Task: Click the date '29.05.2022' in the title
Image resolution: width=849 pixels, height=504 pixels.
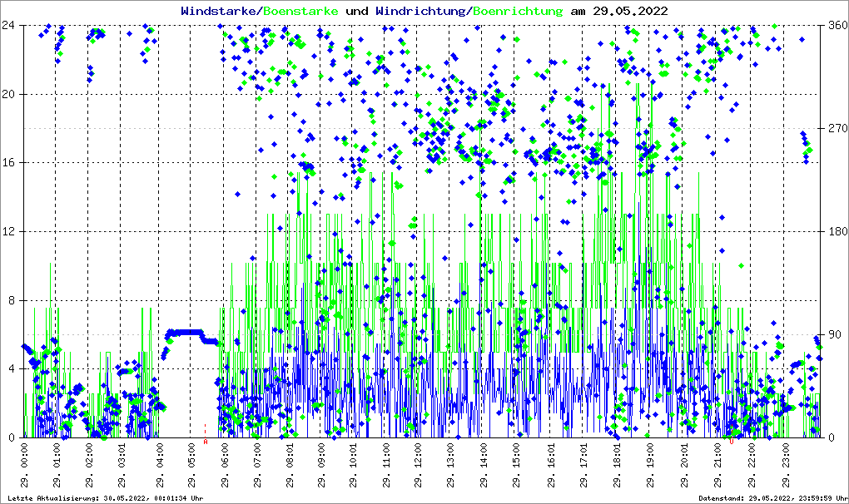Action: (x=629, y=11)
